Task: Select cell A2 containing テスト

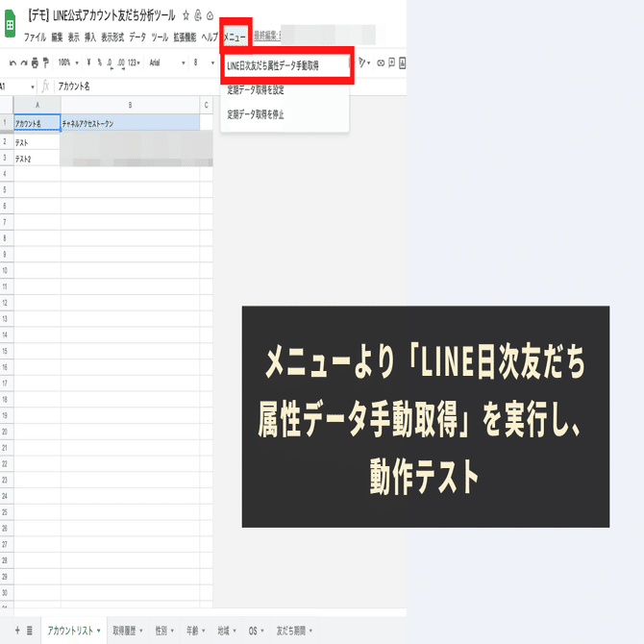Action: pyautogui.click(x=37, y=142)
